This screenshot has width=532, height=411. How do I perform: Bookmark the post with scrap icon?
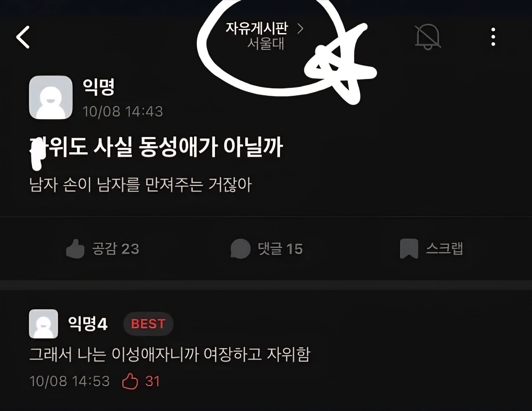[x=409, y=249]
